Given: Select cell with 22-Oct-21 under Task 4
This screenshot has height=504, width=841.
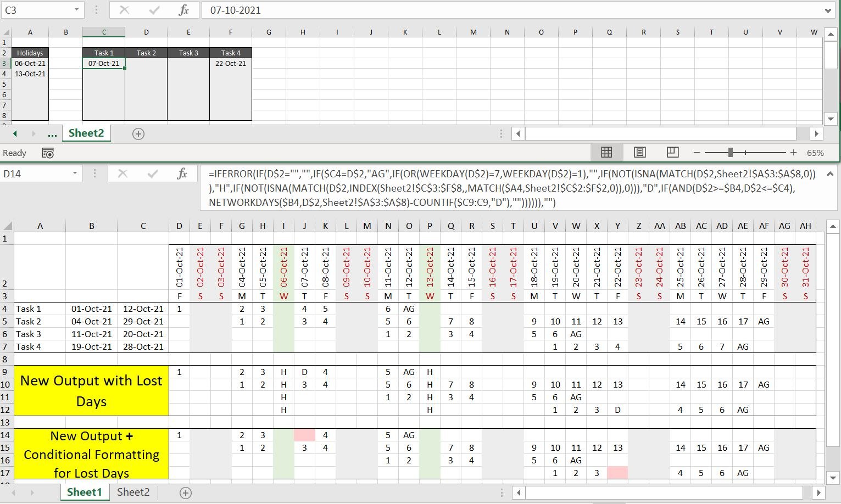Looking at the screenshot, I should (x=231, y=63).
